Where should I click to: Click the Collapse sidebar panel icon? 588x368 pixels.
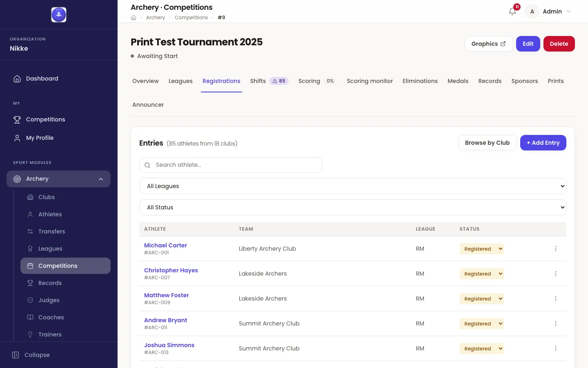(16, 355)
